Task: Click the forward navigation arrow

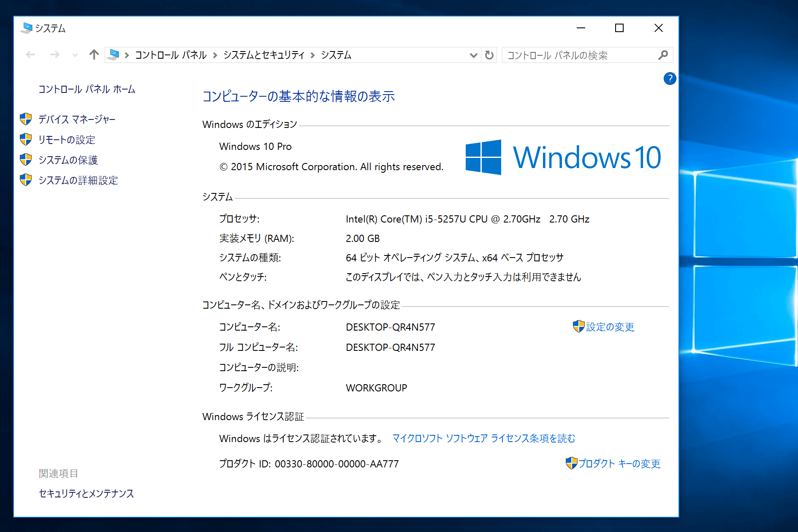Action: click(54, 54)
